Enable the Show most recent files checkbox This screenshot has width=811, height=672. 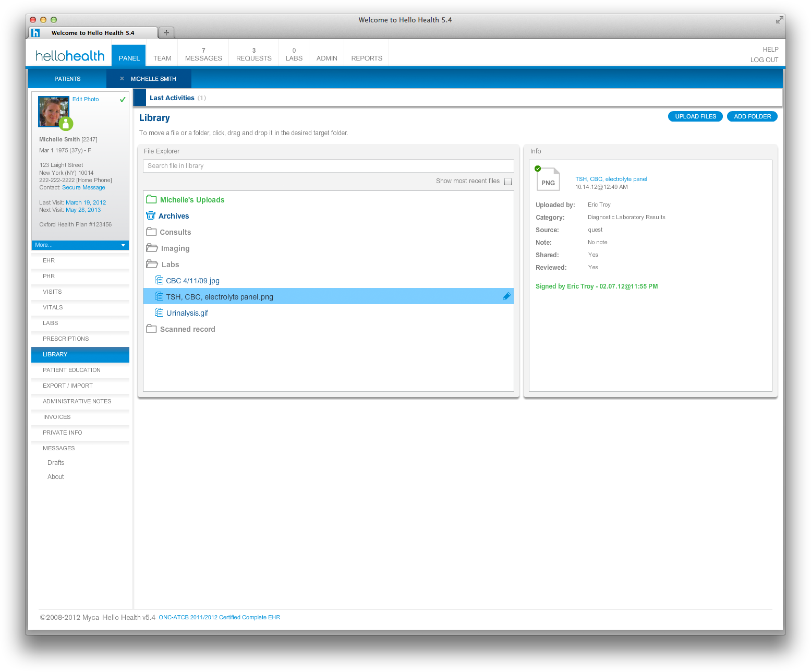pyautogui.click(x=508, y=181)
